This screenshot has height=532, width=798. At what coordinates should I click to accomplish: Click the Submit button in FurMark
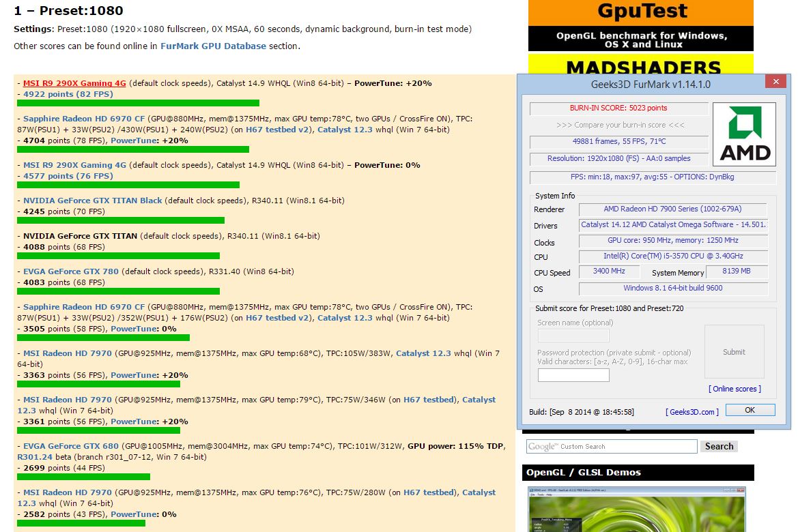(x=734, y=352)
